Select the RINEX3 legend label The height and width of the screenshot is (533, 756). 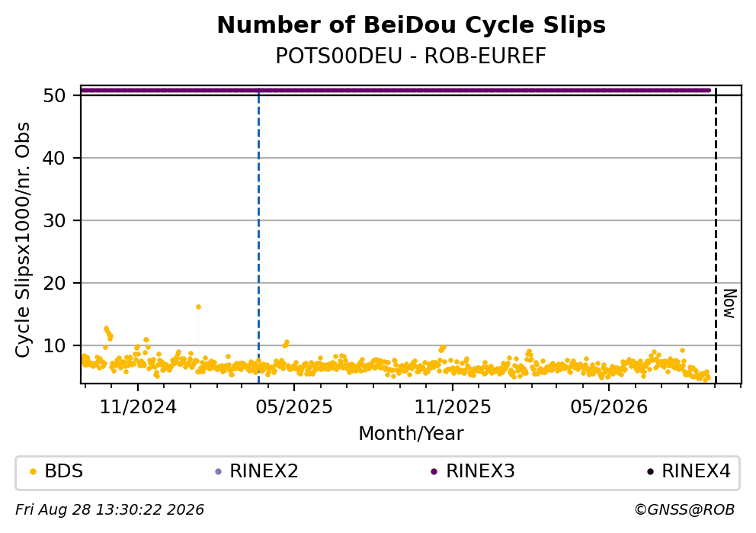pyautogui.click(x=480, y=471)
